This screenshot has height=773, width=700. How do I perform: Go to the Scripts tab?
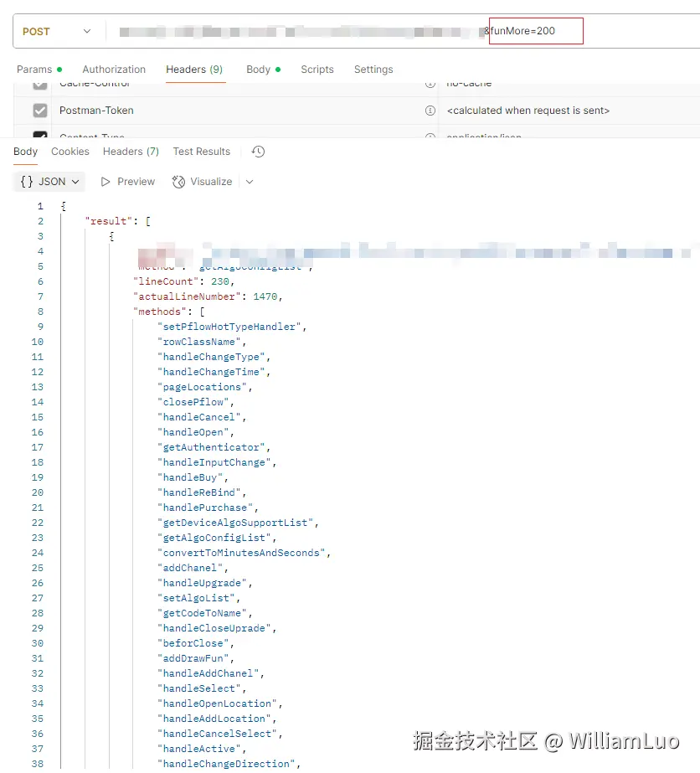tap(317, 70)
